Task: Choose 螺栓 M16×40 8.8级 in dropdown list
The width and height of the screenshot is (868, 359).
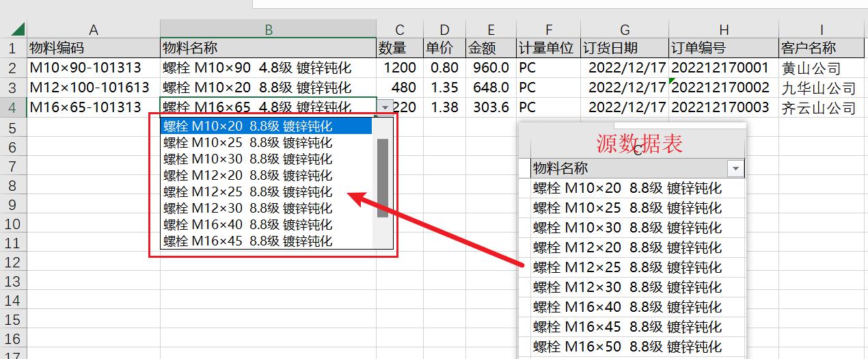Action: pyautogui.click(x=267, y=224)
